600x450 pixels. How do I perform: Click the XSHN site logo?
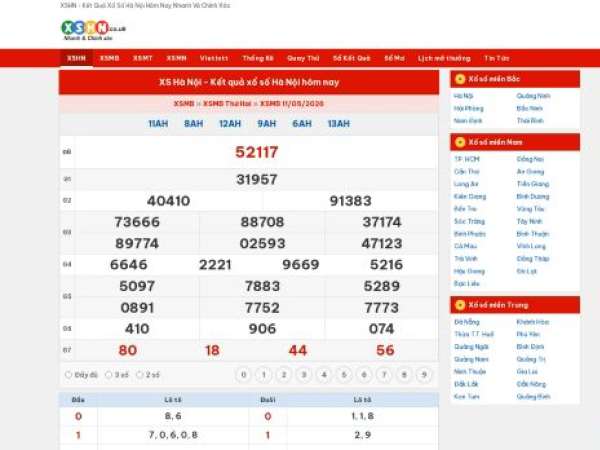(x=93, y=30)
